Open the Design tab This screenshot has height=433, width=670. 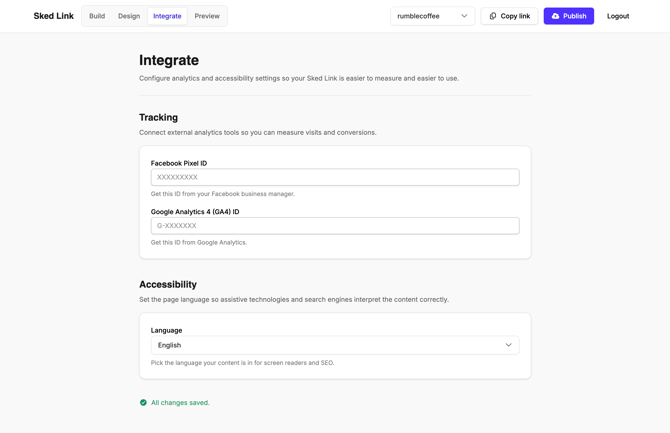coord(129,16)
